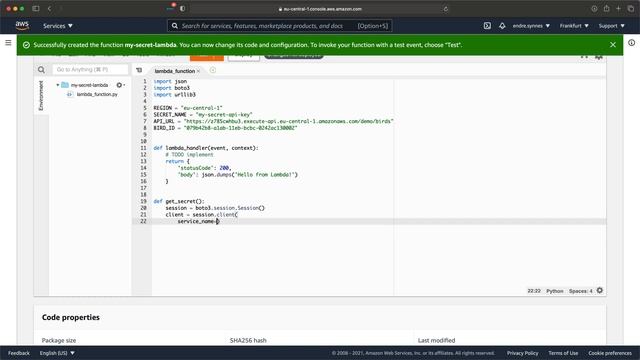Click the orange Test button partly hidden

click(207, 57)
